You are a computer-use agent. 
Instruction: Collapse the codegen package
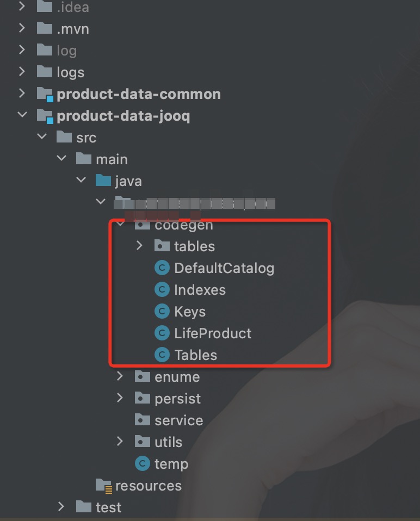click(x=120, y=224)
